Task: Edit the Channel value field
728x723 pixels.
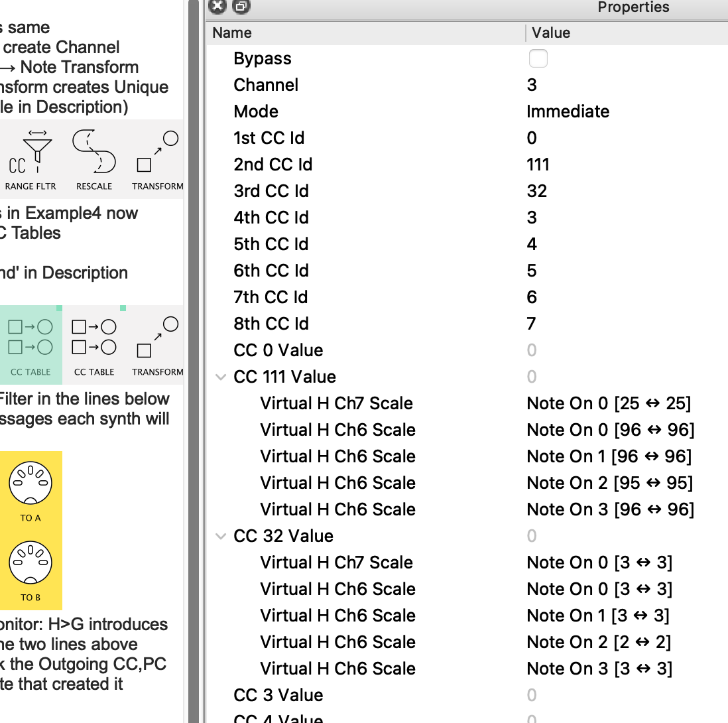Action: click(x=532, y=85)
